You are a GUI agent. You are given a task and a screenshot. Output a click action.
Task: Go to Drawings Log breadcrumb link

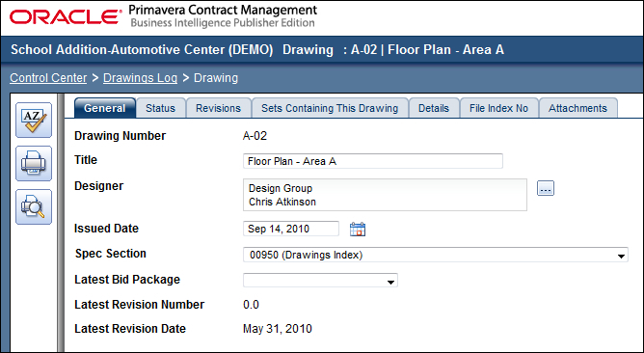(x=140, y=78)
